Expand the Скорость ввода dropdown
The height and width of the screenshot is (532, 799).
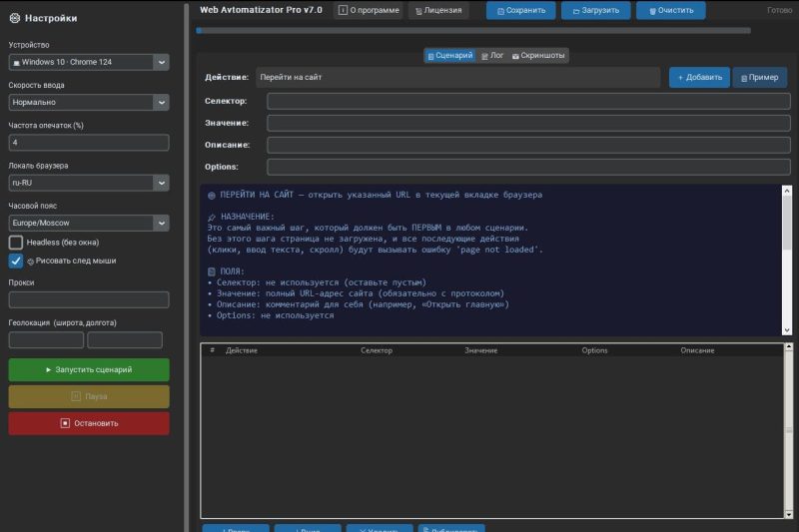pos(162,103)
